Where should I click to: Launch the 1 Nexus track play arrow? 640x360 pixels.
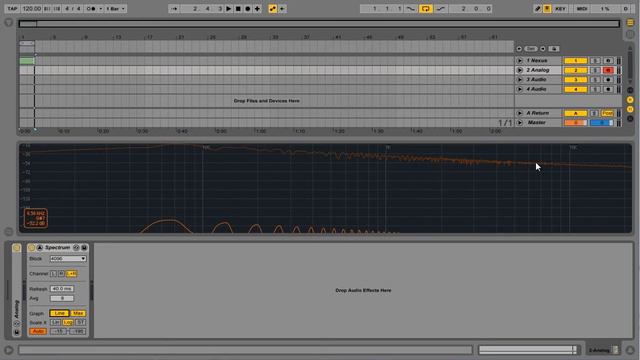pyautogui.click(x=520, y=60)
